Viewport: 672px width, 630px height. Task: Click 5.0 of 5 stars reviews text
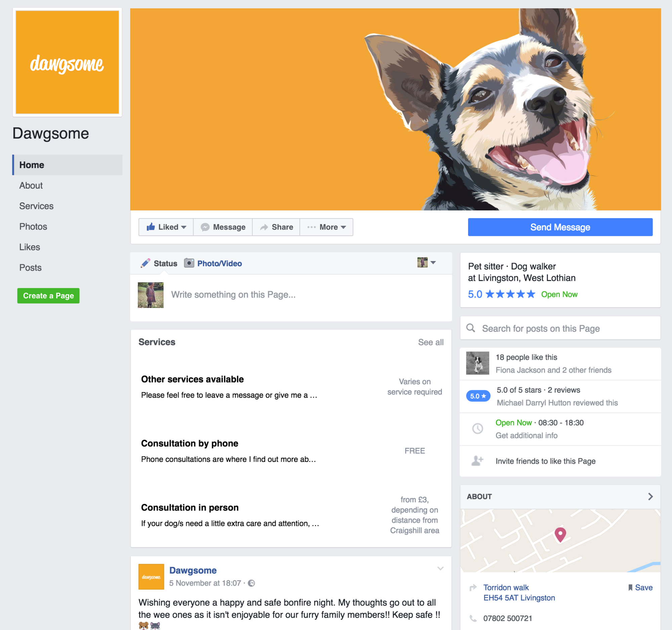(538, 390)
